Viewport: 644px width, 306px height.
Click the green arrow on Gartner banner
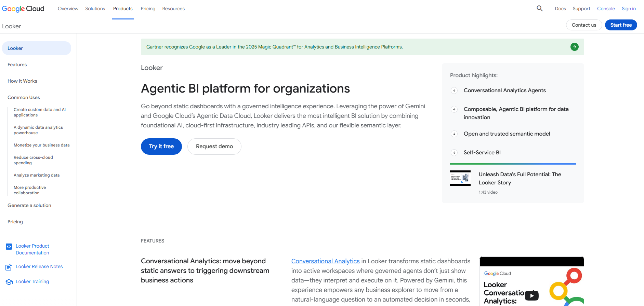[x=575, y=47]
